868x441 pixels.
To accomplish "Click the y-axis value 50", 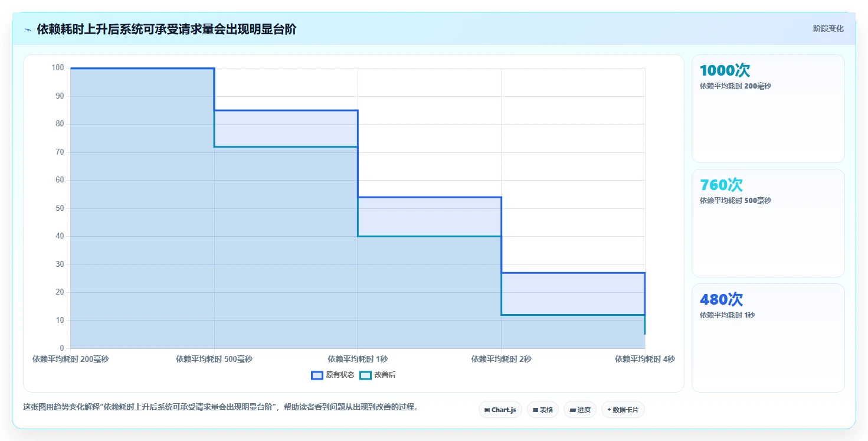I will 60,208.
